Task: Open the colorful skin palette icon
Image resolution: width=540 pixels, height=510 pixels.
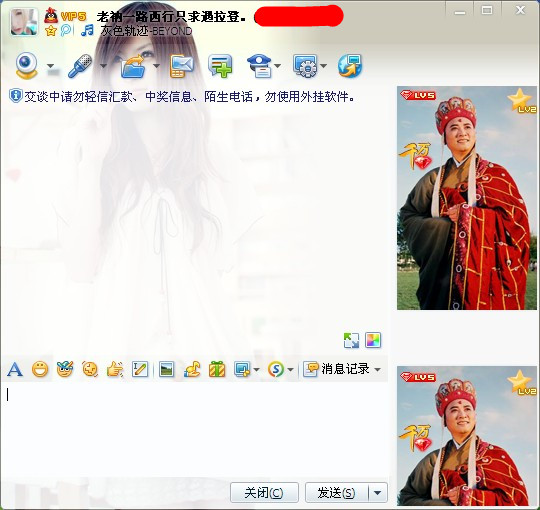Action: [x=373, y=340]
